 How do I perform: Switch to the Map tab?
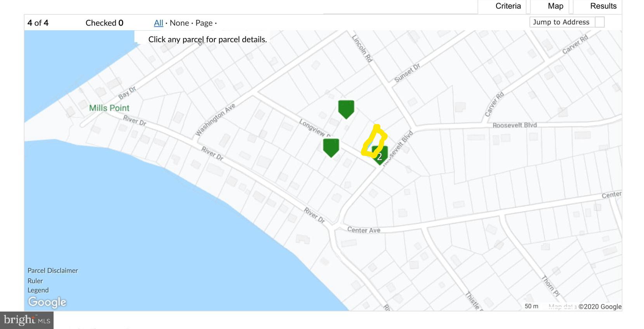coord(555,6)
